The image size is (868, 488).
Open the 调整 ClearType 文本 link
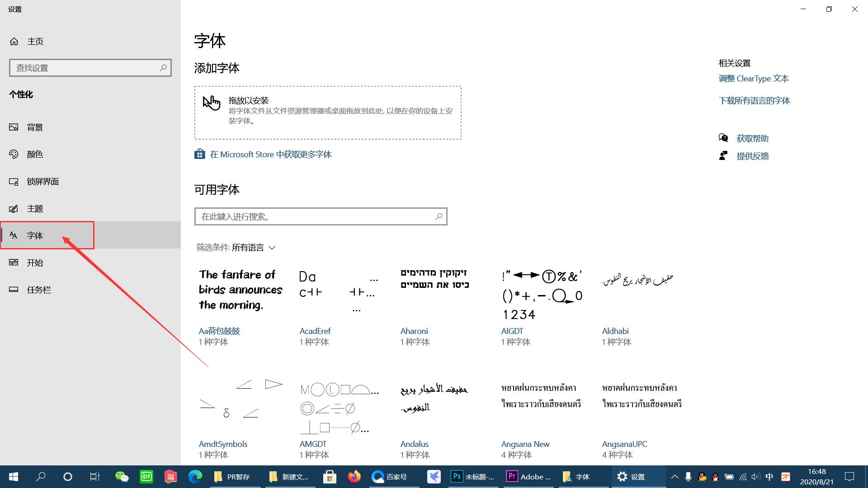753,78
